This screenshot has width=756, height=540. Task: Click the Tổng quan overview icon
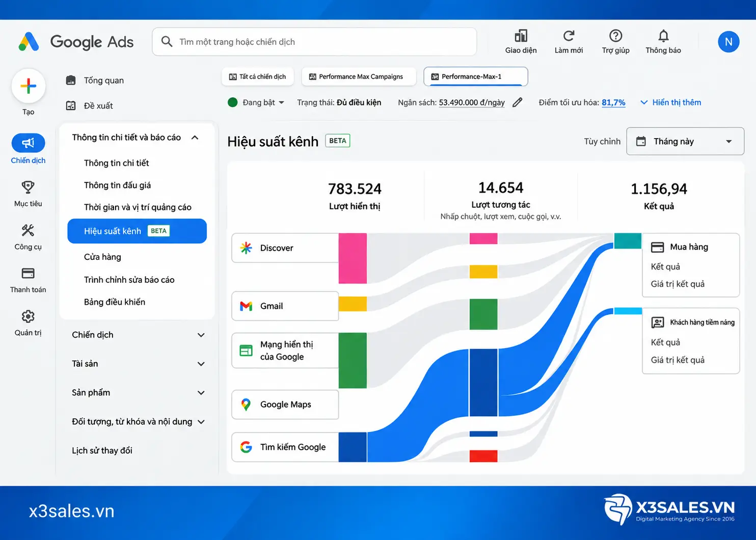71,80
